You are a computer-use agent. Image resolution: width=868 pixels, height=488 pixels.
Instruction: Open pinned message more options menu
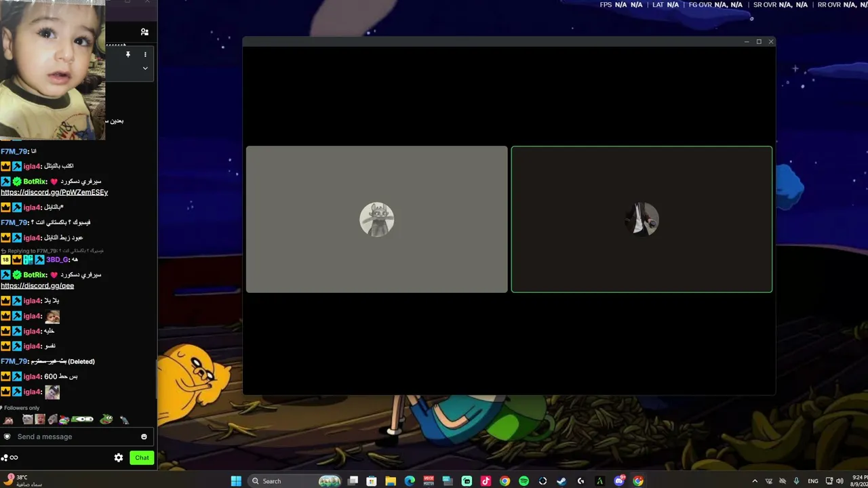coord(145,54)
